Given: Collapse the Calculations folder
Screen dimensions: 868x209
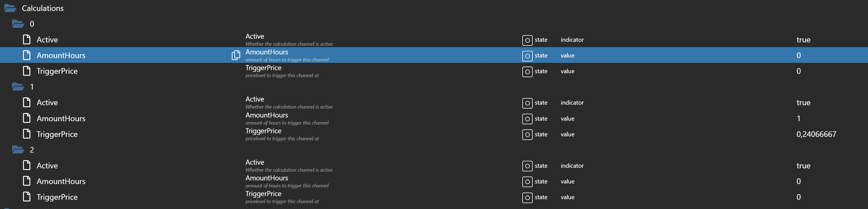Looking at the screenshot, I should coord(10,8).
